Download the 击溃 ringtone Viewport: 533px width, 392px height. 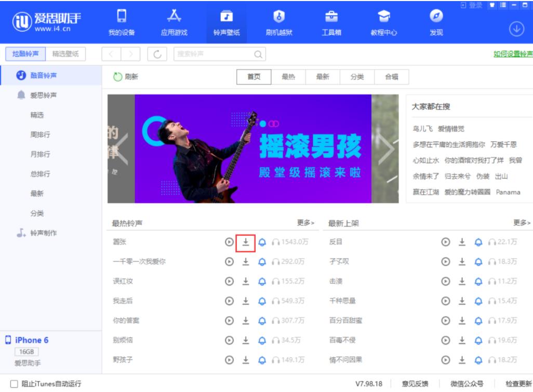[462, 281]
